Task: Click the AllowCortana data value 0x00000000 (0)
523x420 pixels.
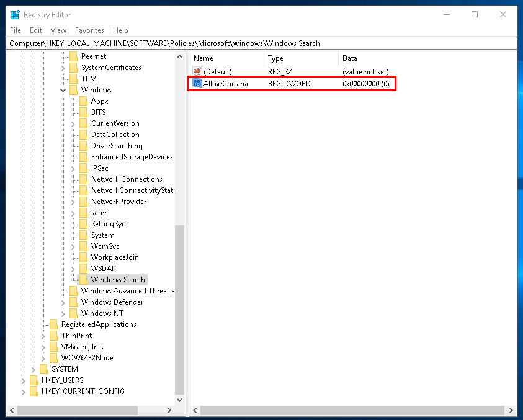Action: tap(366, 83)
